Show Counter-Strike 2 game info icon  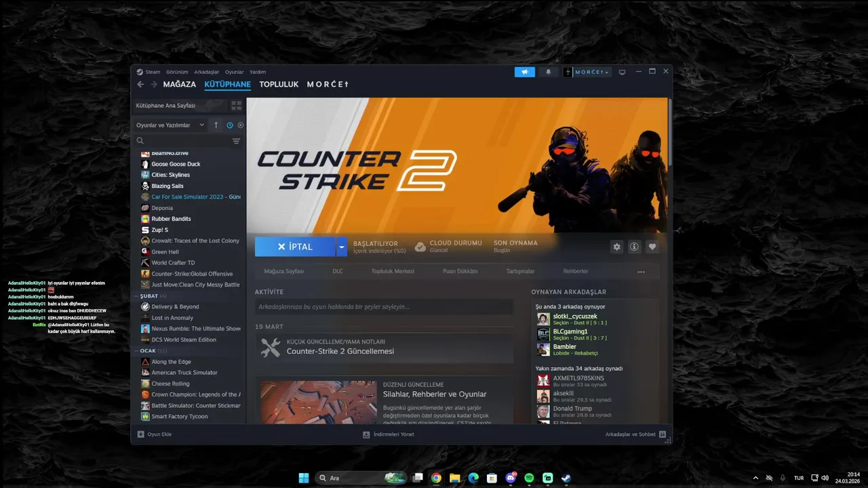coord(635,247)
